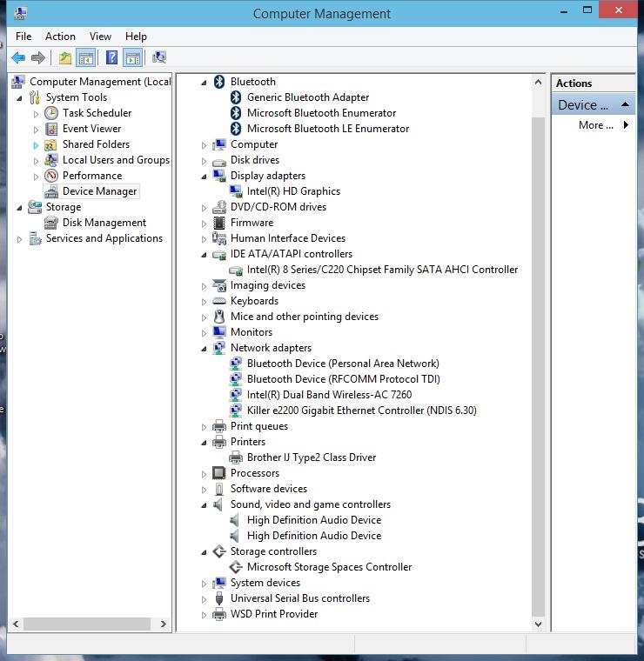Select the first High Definition Audio Device

pyautogui.click(x=314, y=520)
